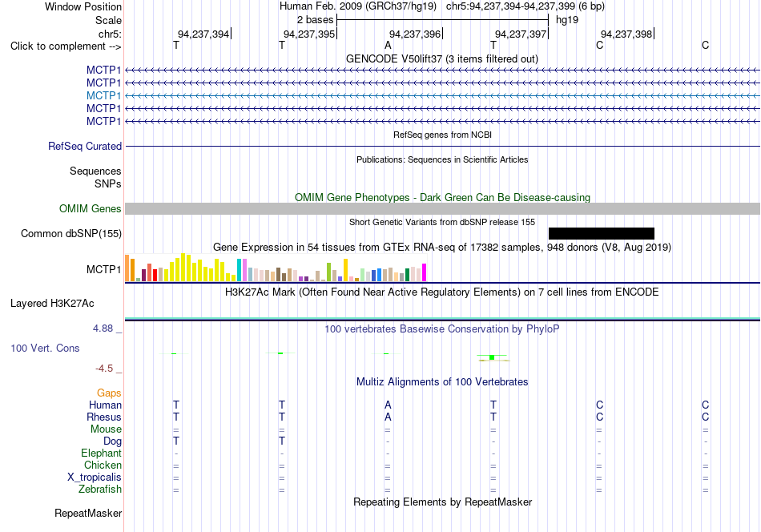The height and width of the screenshot is (532, 761).
Task: Select the Chicken alignment row label
Action: point(103,465)
